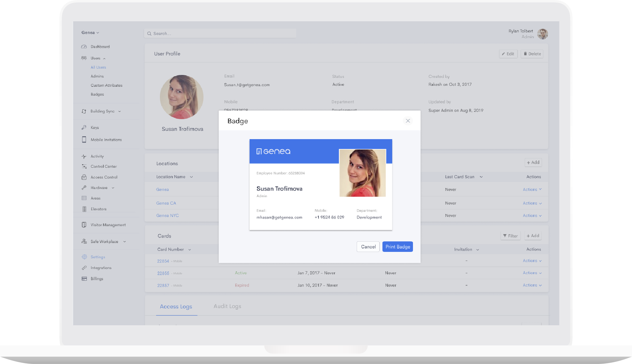This screenshot has width=632, height=364.
Task: Click the Areas icon in the sidebar
Action: tap(84, 198)
